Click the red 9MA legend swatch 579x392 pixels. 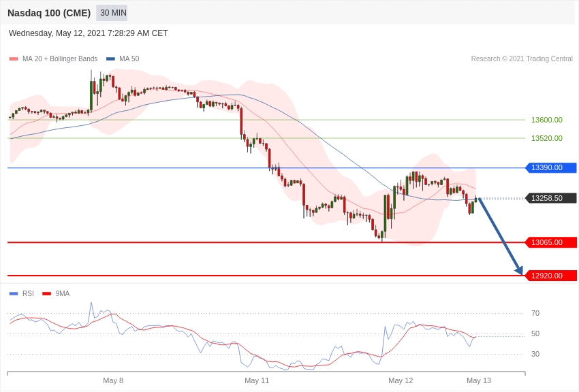point(46,294)
